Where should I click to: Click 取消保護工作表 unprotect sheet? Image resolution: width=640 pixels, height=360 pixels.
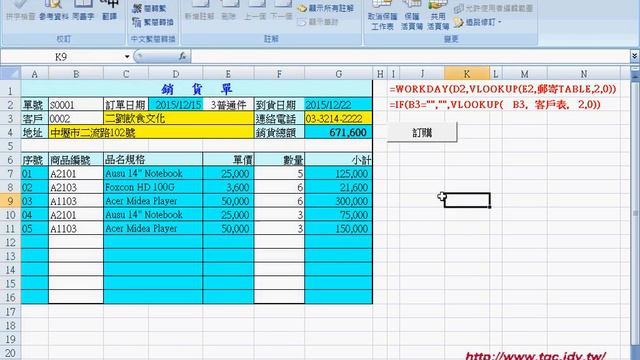click(x=382, y=16)
